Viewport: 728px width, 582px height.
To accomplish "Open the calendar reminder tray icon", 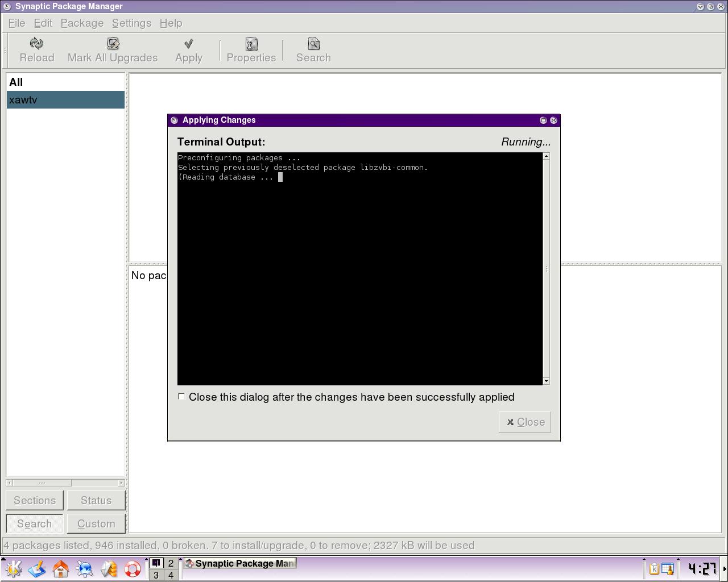I will pyautogui.click(x=667, y=568).
